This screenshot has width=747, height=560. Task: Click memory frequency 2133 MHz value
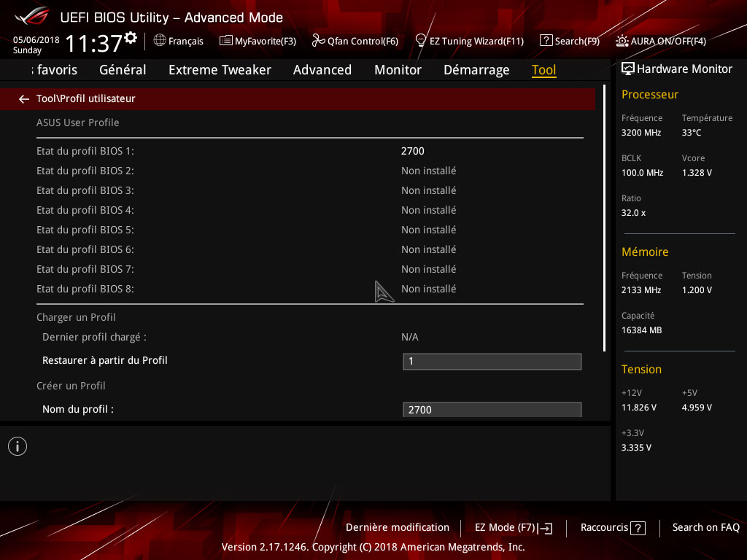[640, 290]
